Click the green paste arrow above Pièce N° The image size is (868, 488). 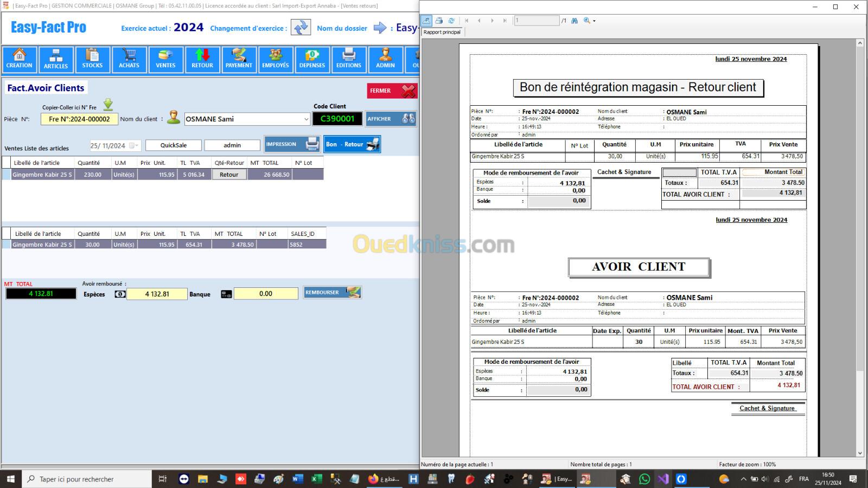(x=108, y=105)
